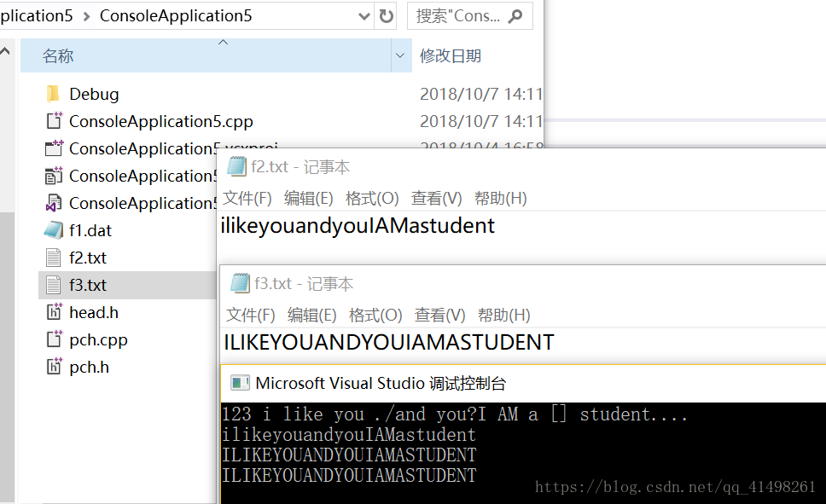Click the f3.txt text file icon
The image size is (826, 504).
[x=54, y=285]
